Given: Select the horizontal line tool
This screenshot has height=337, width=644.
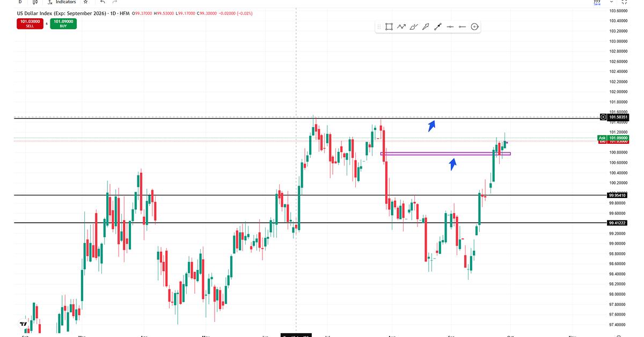Looking at the screenshot, I should tap(450, 26).
